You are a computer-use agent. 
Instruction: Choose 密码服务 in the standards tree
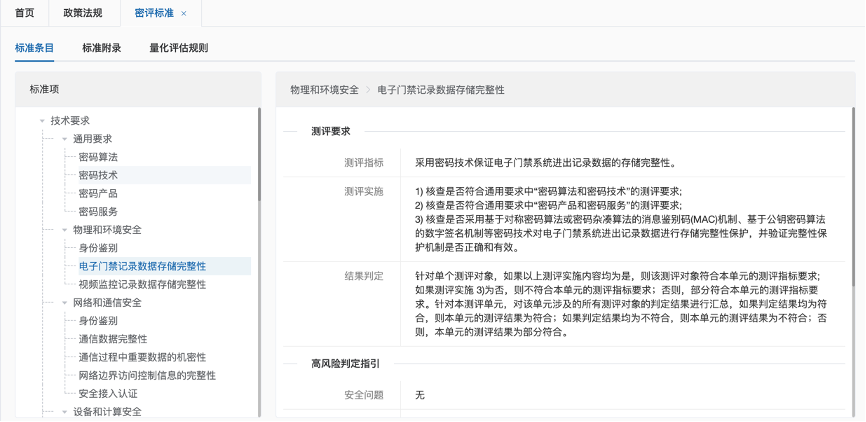[x=98, y=211]
